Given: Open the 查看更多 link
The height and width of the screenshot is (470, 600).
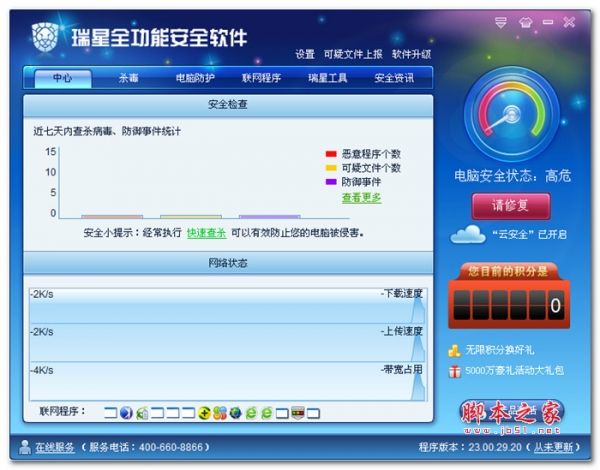Looking at the screenshot, I should click(x=361, y=198).
